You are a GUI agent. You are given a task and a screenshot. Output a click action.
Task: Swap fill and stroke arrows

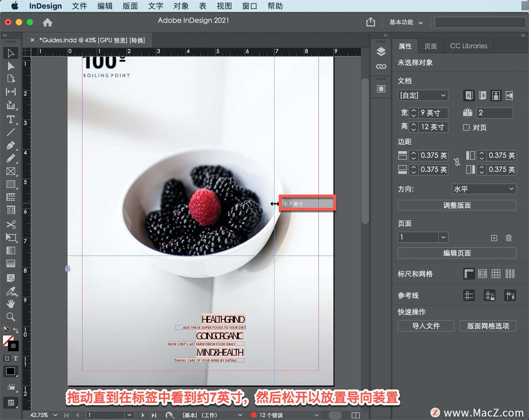pos(16,330)
